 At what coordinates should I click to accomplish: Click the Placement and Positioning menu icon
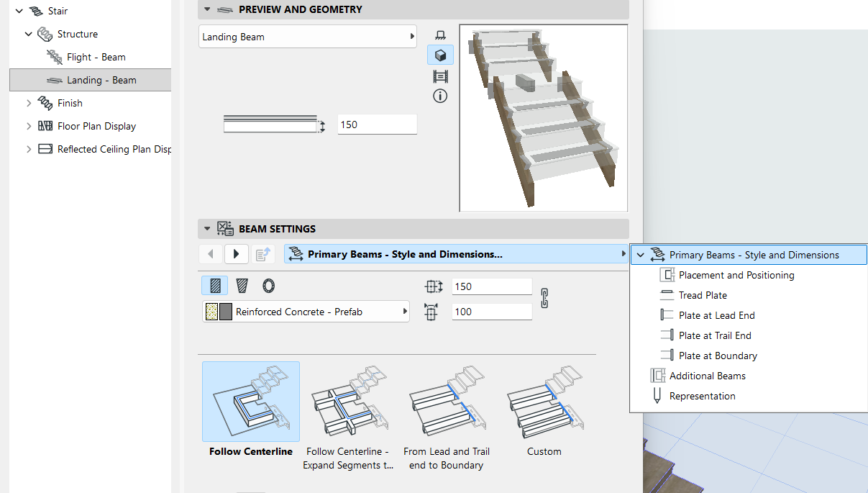point(667,275)
